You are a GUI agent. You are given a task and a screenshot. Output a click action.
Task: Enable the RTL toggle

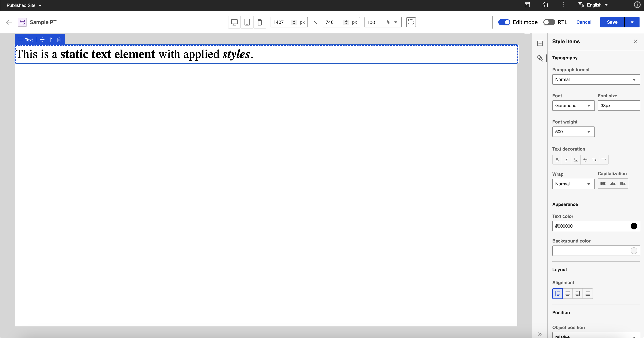point(549,22)
